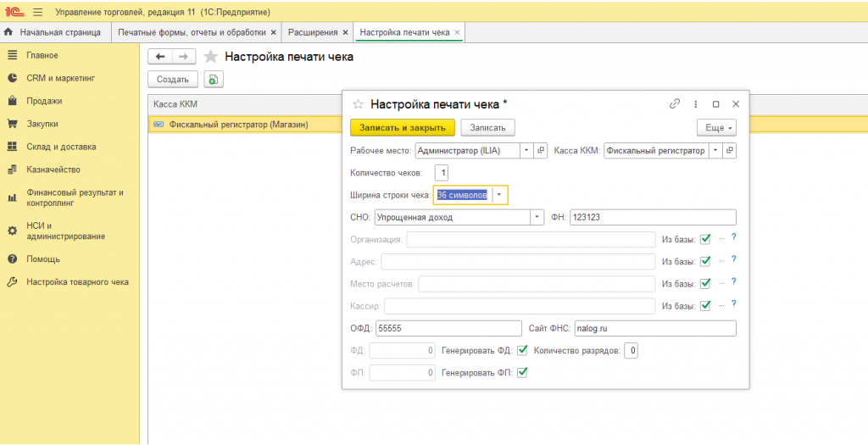Click the ellipsis next to Кассир's Из базы

721,304
